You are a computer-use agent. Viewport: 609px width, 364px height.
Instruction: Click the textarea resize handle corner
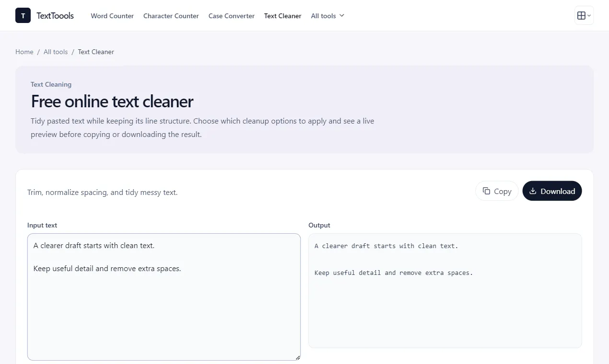coord(298,357)
